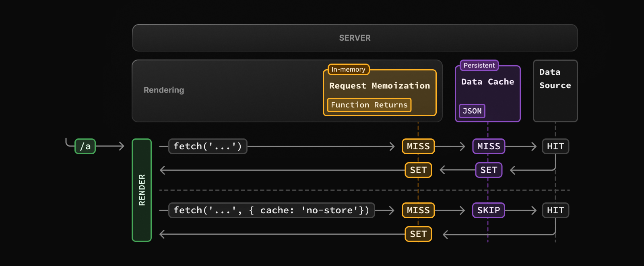
Task: Click the fetch('...') request pill
Action: pyautogui.click(x=208, y=146)
